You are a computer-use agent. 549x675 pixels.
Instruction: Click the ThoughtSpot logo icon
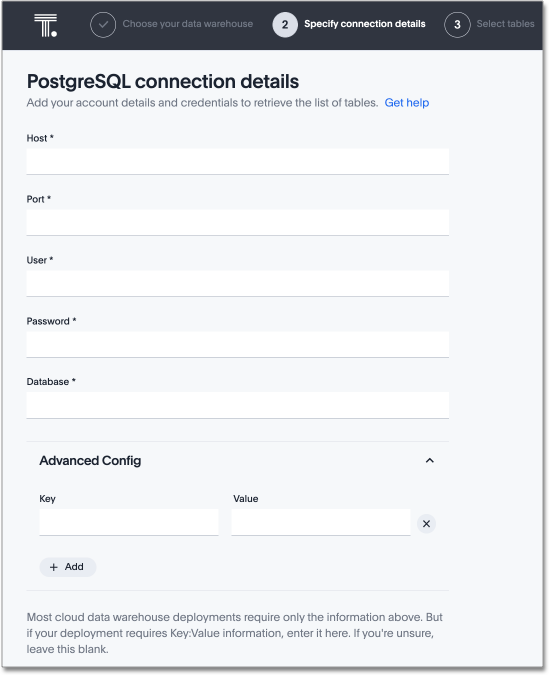tap(46, 25)
